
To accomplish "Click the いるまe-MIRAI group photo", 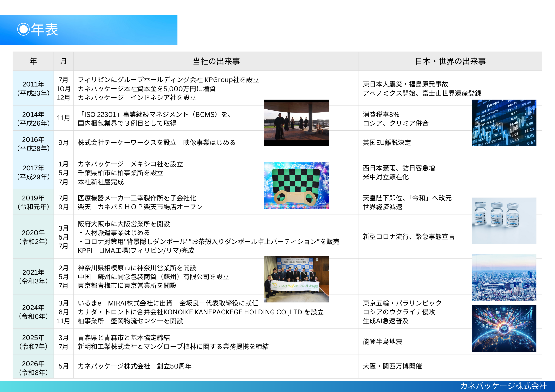I will pyautogui.click(x=296, y=279).
